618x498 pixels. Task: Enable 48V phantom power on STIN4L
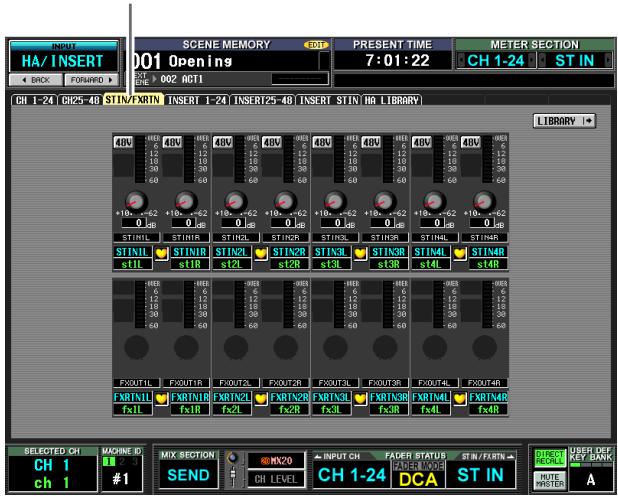(x=421, y=142)
